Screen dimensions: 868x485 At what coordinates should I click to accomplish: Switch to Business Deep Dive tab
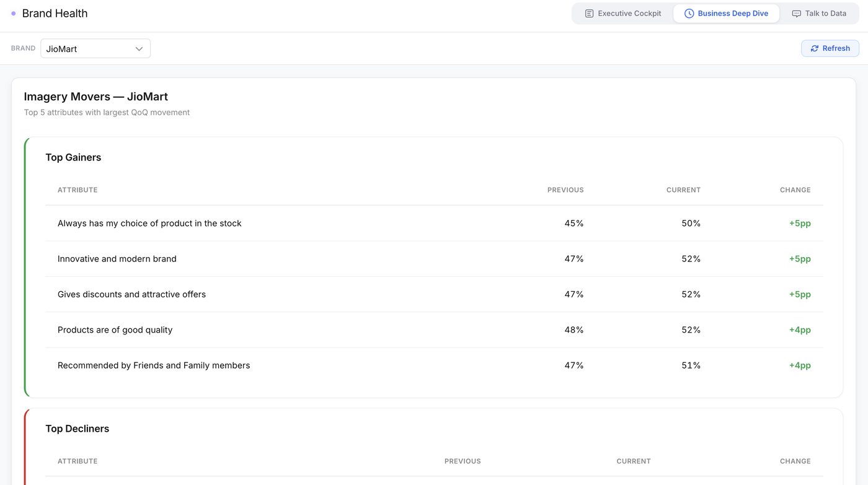[726, 14]
